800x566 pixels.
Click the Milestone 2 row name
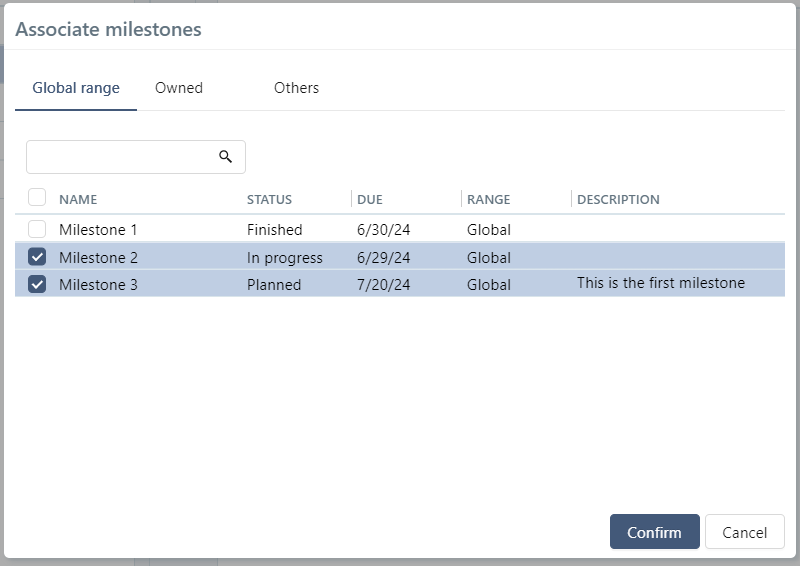(x=98, y=258)
